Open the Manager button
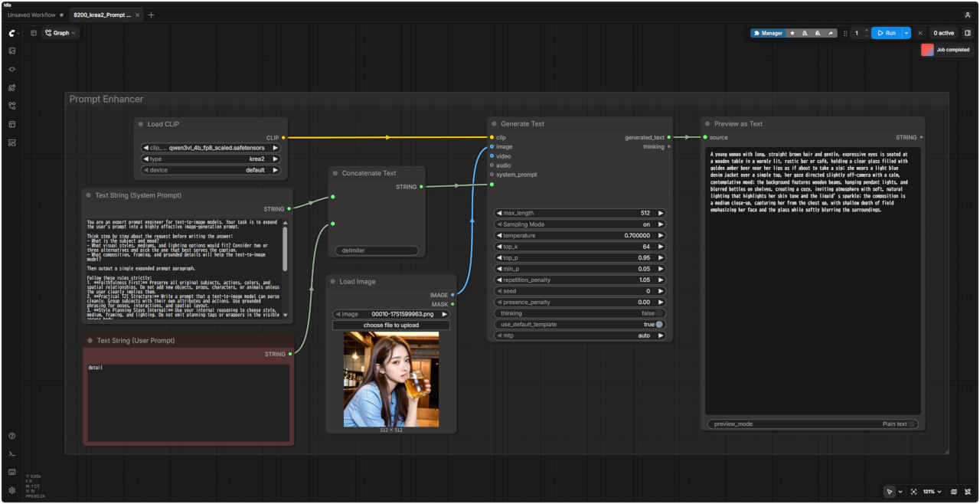Screen dimensions: 980x504 coord(768,33)
